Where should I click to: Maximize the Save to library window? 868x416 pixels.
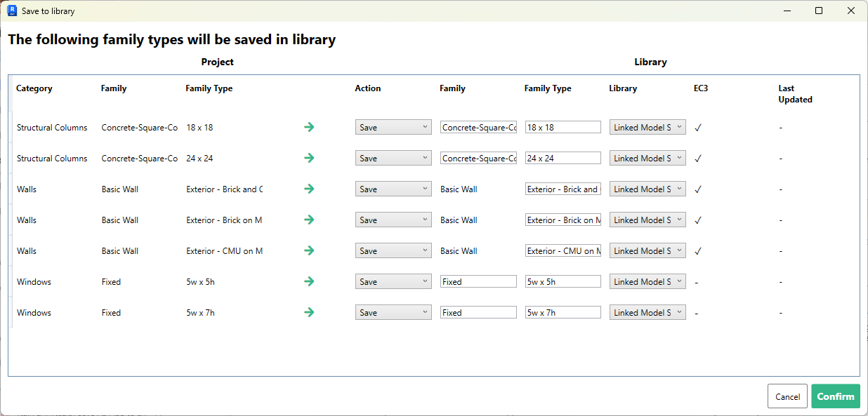coord(819,11)
